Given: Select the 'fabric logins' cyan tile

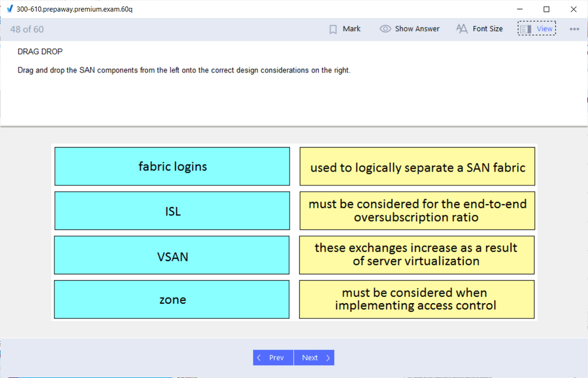Looking at the screenshot, I should pyautogui.click(x=172, y=166).
